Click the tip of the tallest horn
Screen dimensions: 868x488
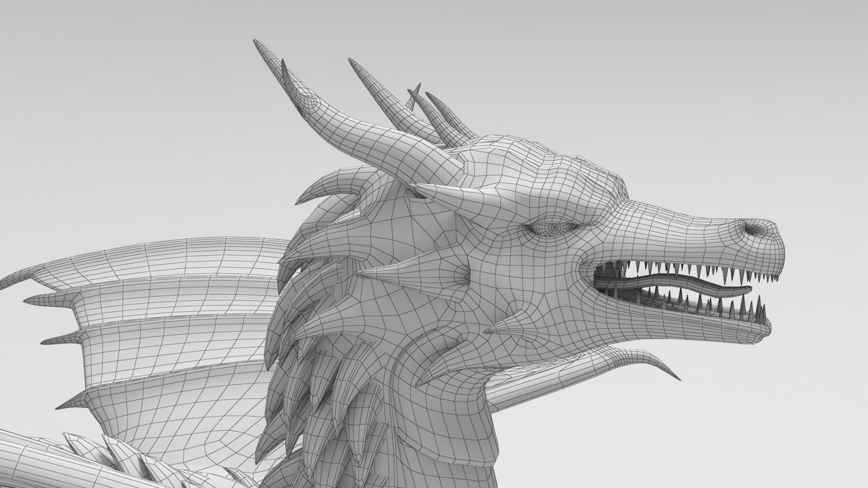[x=256, y=42]
